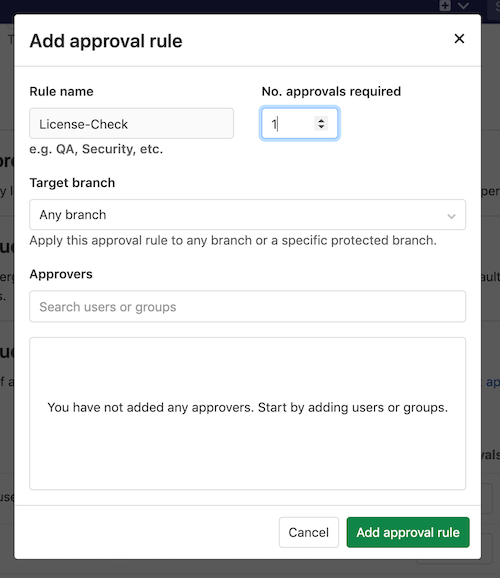Expand target branch list via chevron
Viewport: 500px width, 578px height.
tap(451, 216)
